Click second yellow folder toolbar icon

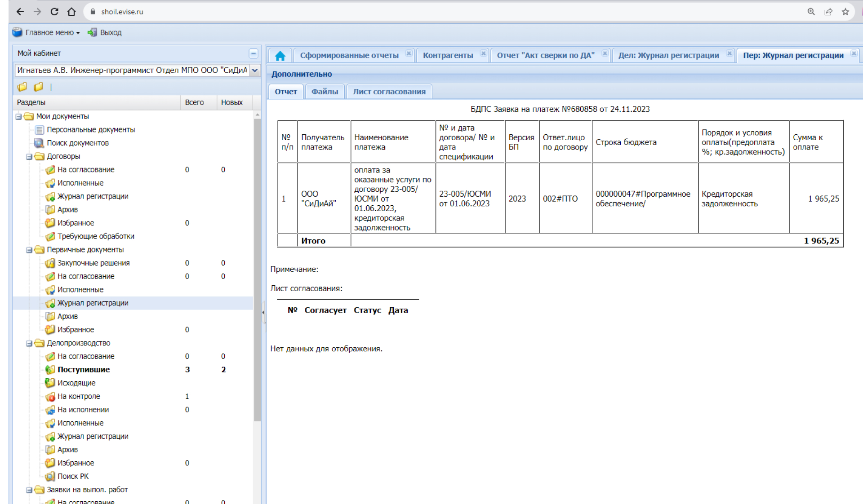point(39,87)
